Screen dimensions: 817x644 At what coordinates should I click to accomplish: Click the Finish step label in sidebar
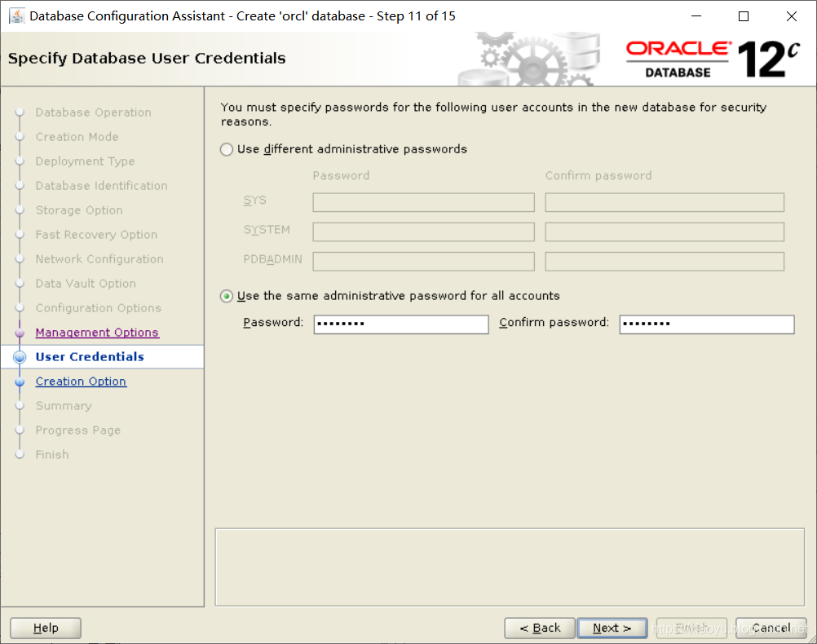point(52,455)
